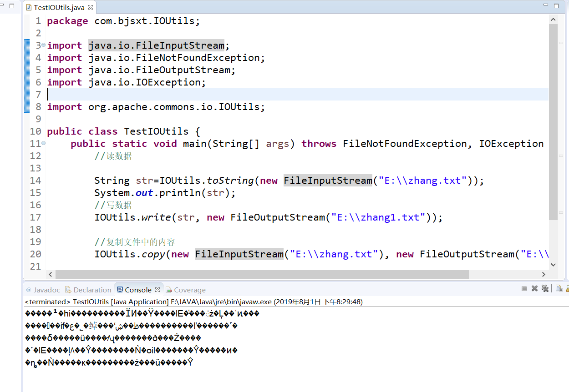Click the Coverage tab's icon

(x=169, y=290)
